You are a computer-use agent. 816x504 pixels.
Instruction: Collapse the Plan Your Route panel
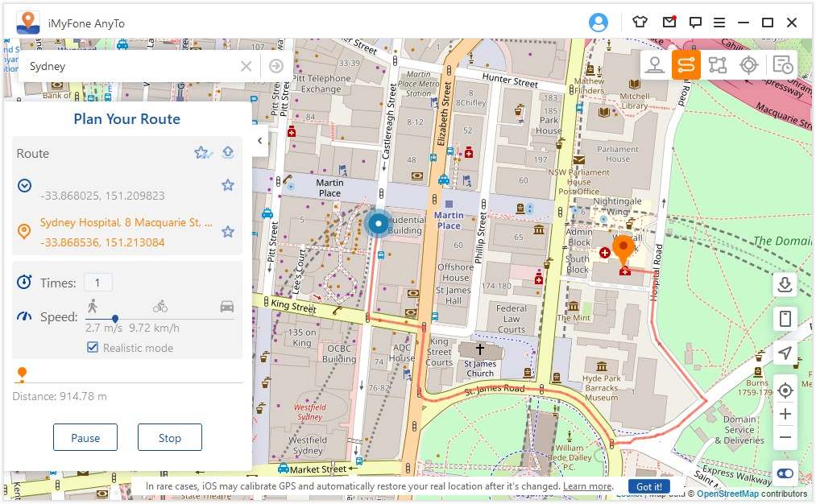click(259, 140)
